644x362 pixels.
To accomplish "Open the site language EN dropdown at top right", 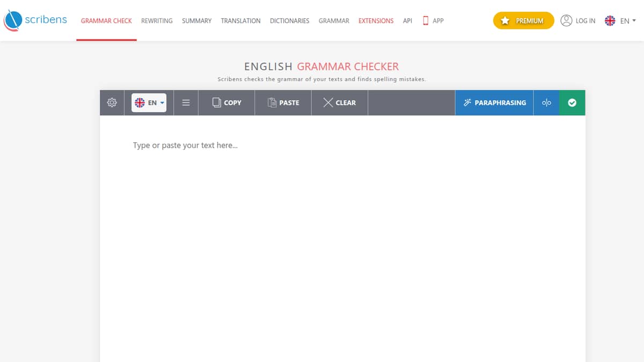I will tap(620, 20).
